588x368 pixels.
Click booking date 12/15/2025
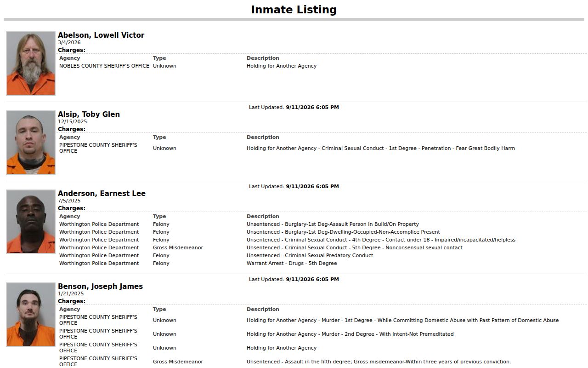(x=72, y=121)
